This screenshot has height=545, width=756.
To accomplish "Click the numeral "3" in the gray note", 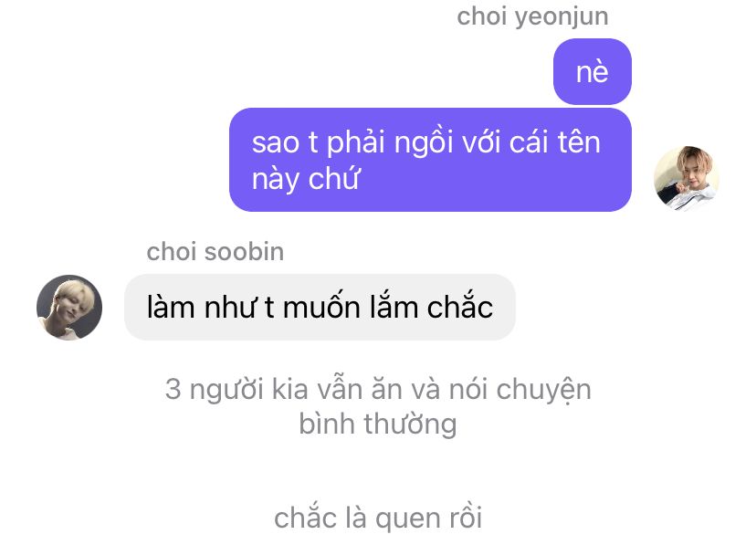I will [173, 390].
